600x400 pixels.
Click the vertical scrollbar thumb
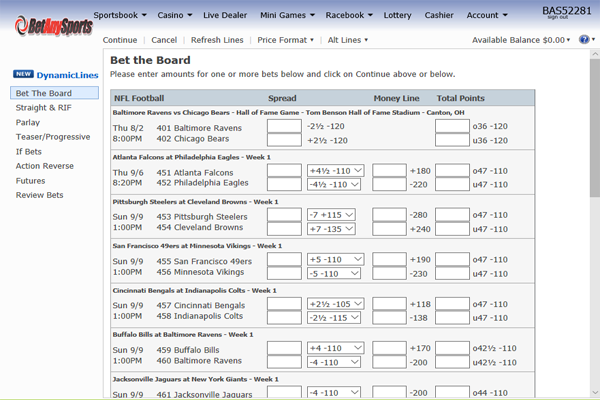click(595, 128)
